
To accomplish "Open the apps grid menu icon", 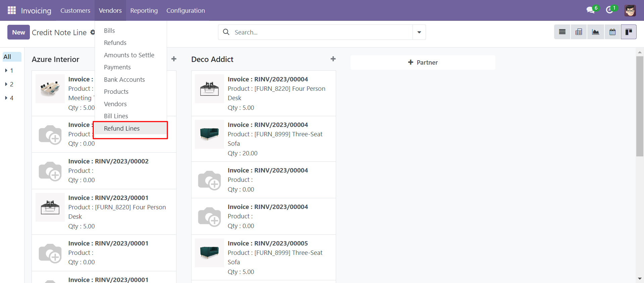I will (12, 10).
